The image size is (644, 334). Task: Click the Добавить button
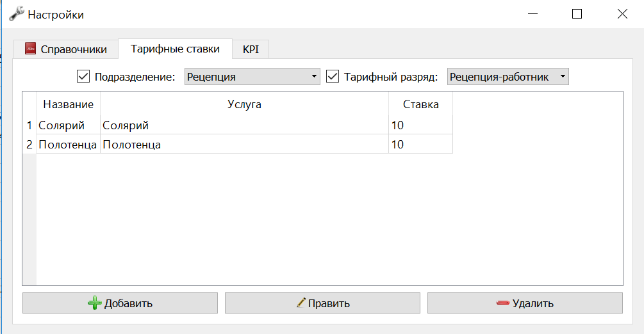point(120,303)
